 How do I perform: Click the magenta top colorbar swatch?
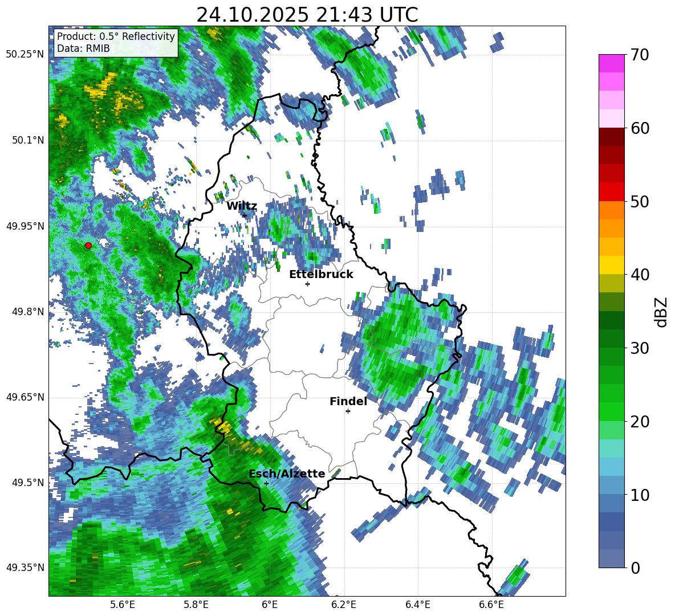pos(611,63)
